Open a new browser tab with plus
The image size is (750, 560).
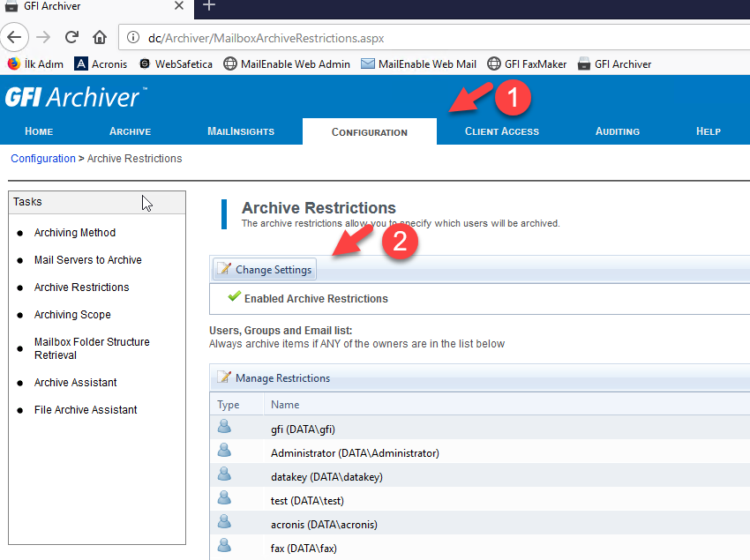click(209, 6)
